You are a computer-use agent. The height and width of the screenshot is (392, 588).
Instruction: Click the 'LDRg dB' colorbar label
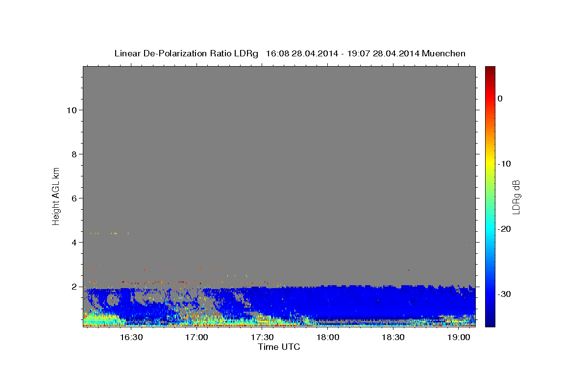515,197
